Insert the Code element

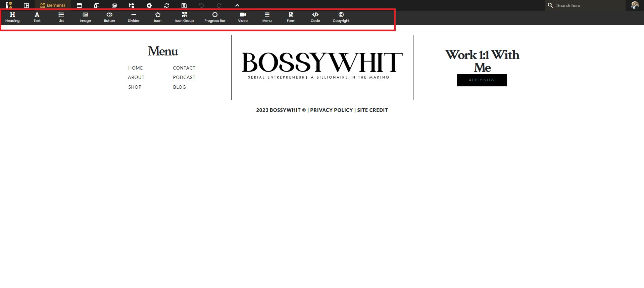tap(315, 17)
